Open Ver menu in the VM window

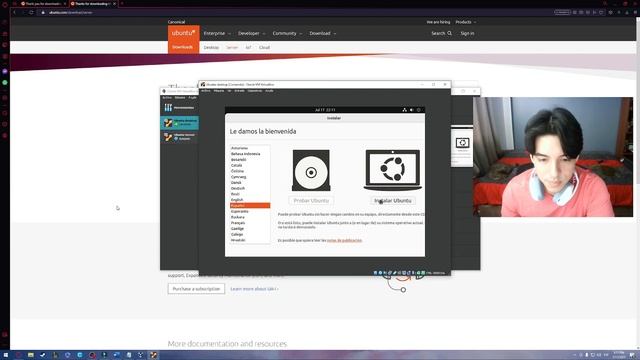229,91
